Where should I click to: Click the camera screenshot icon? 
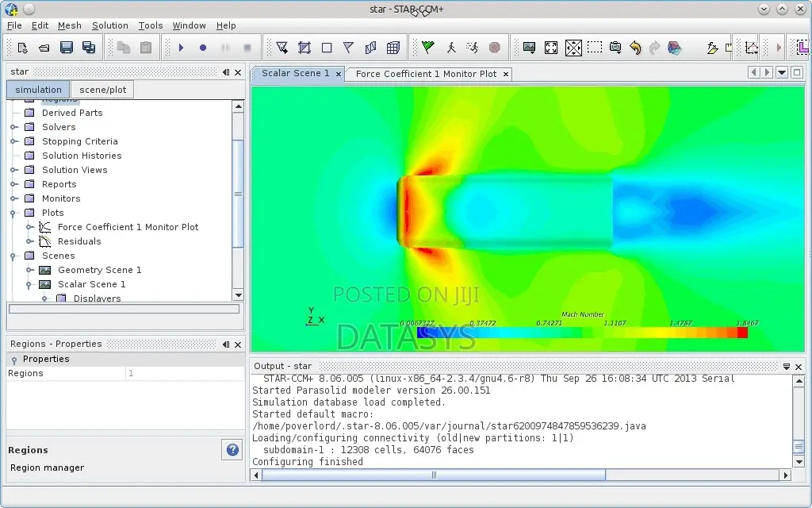tap(615, 48)
